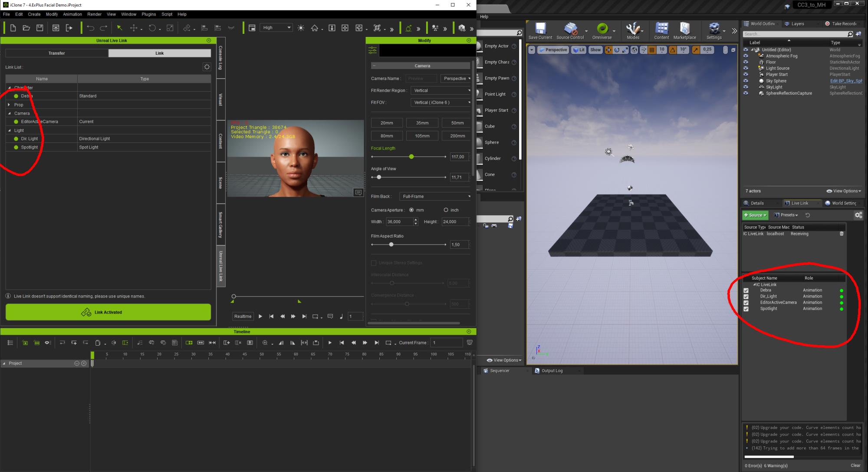This screenshot has height=472, width=868.
Task: Toggle visibility of Light Source actor
Action: 746,68
